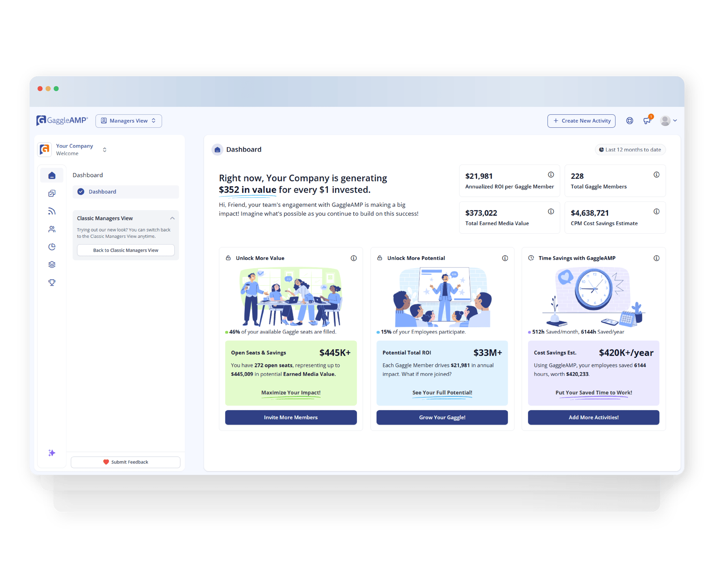Click the sparkle AI icon at sidebar bottom
The width and height of the screenshot is (714, 588).
52,453
